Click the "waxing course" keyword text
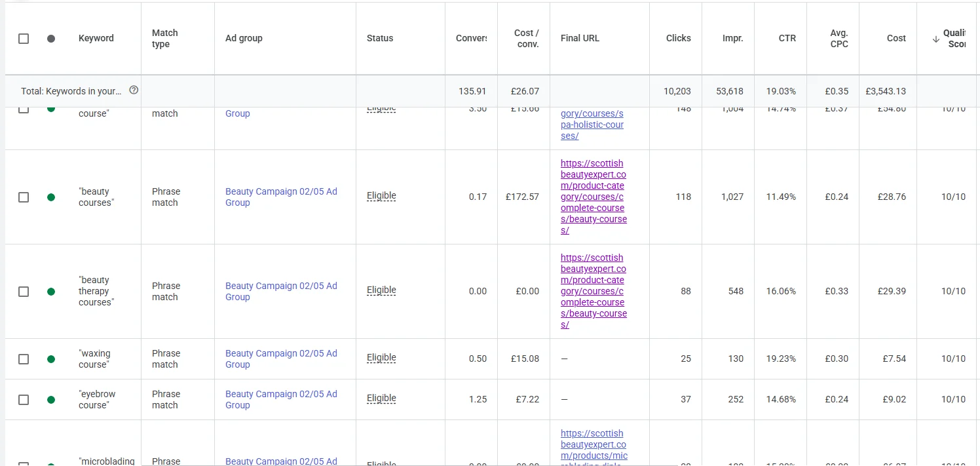980x466 pixels. click(x=94, y=359)
